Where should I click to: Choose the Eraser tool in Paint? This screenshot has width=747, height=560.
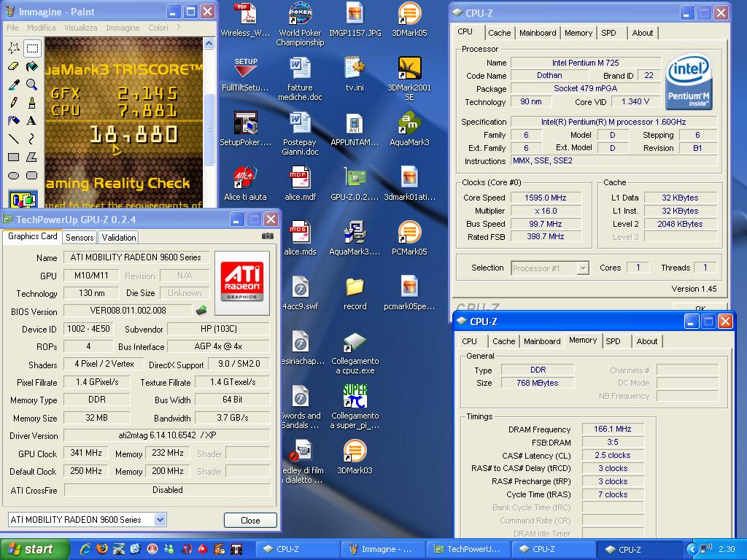(14, 66)
